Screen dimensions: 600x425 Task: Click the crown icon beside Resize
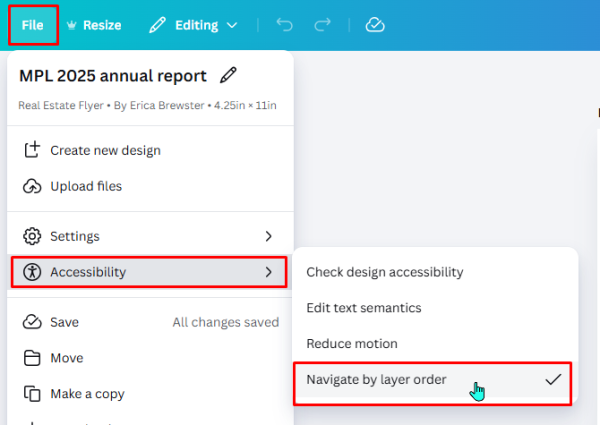pos(72,25)
